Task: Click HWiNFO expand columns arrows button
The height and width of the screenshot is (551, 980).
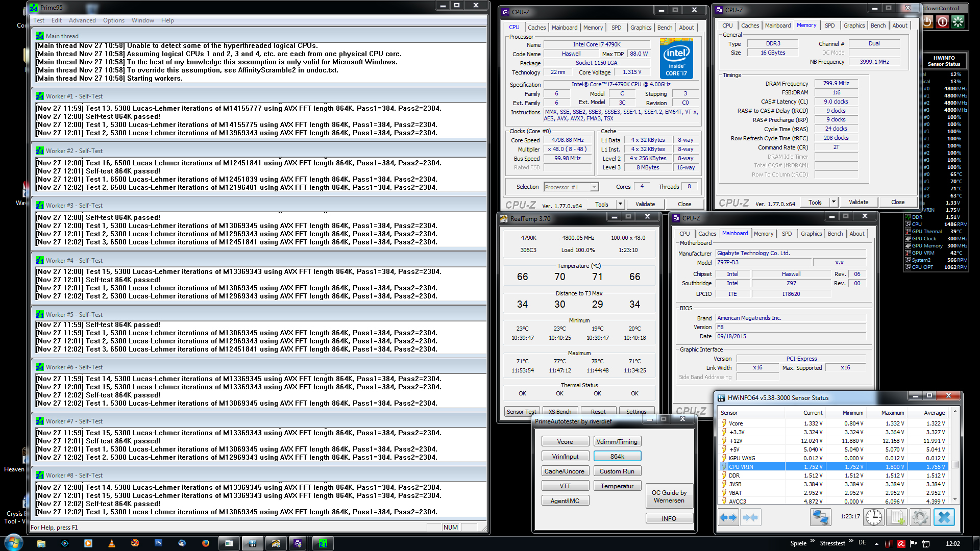Action: coord(728,517)
